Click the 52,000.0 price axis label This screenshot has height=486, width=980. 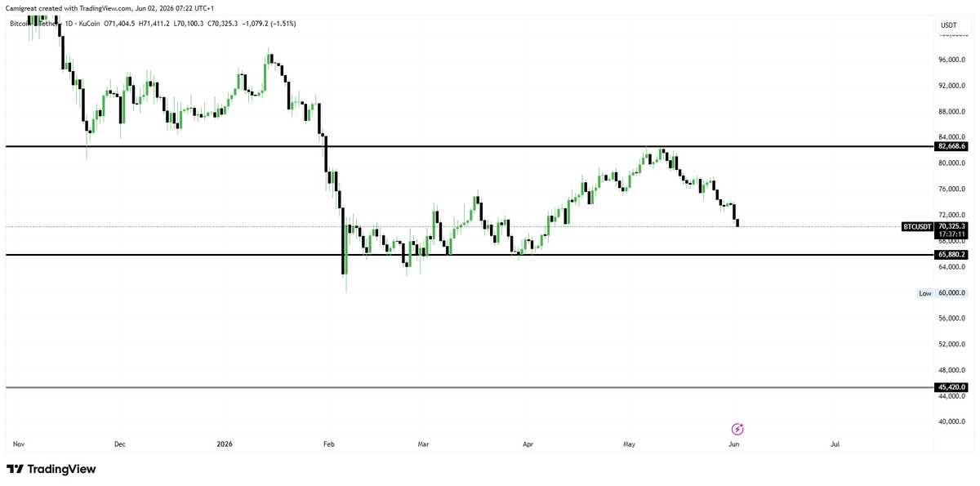tap(952, 345)
